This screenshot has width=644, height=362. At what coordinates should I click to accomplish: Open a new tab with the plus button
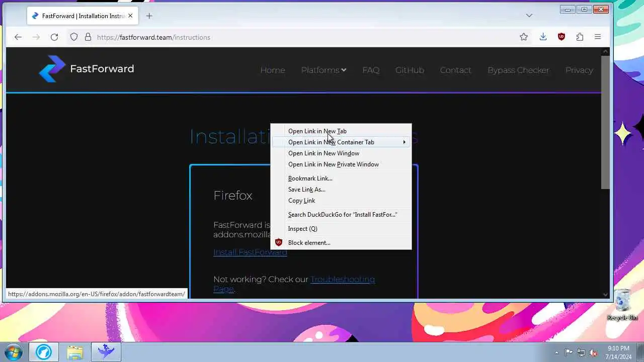click(x=149, y=16)
